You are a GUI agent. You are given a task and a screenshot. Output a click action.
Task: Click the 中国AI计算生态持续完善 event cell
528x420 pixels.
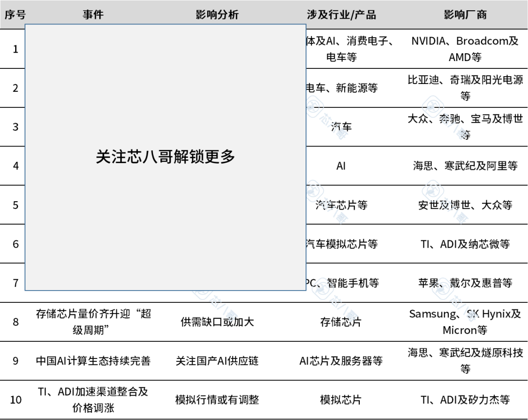pyautogui.click(x=93, y=361)
